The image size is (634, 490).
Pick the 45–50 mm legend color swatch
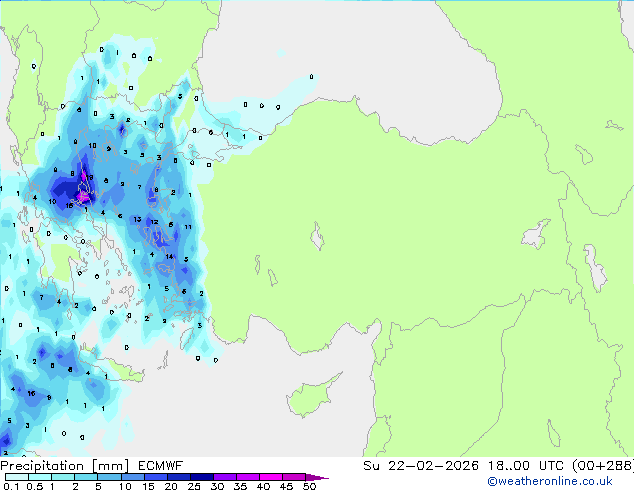pos(294,477)
